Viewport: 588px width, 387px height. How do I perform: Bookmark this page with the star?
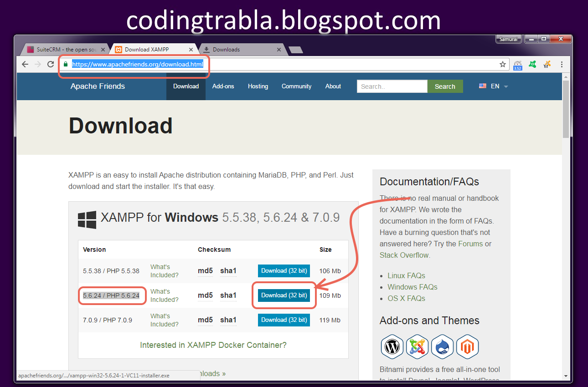coord(503,64)
